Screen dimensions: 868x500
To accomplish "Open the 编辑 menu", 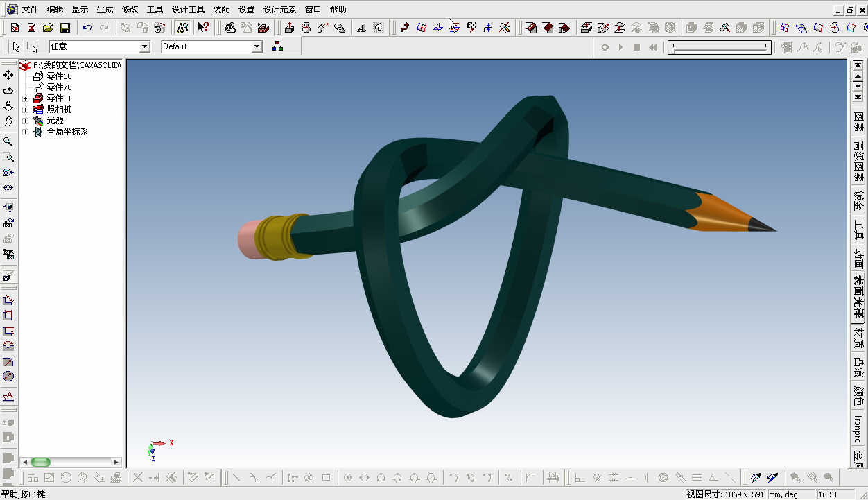I will click(x=55, y=10).
